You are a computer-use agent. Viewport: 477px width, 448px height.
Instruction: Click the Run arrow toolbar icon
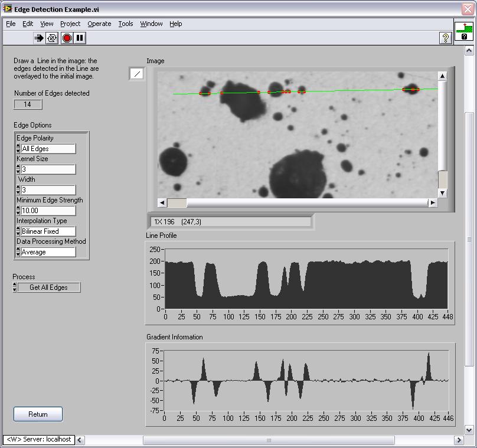pyautogui.click(x=39, y=38)
